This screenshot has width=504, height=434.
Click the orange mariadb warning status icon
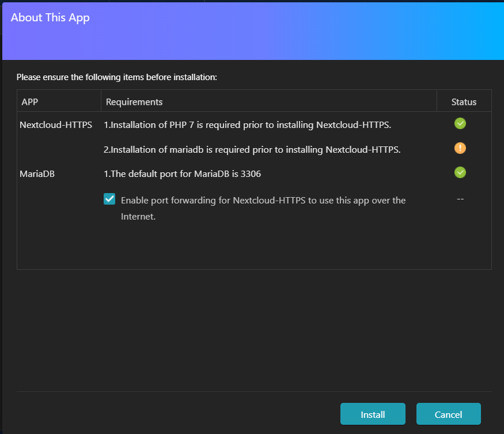[460, 148]
